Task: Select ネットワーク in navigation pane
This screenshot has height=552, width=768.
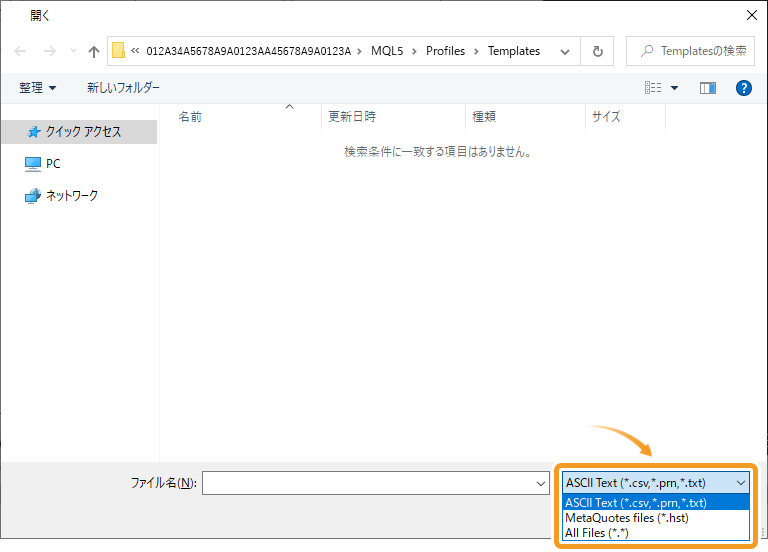Action: point(61,195)
